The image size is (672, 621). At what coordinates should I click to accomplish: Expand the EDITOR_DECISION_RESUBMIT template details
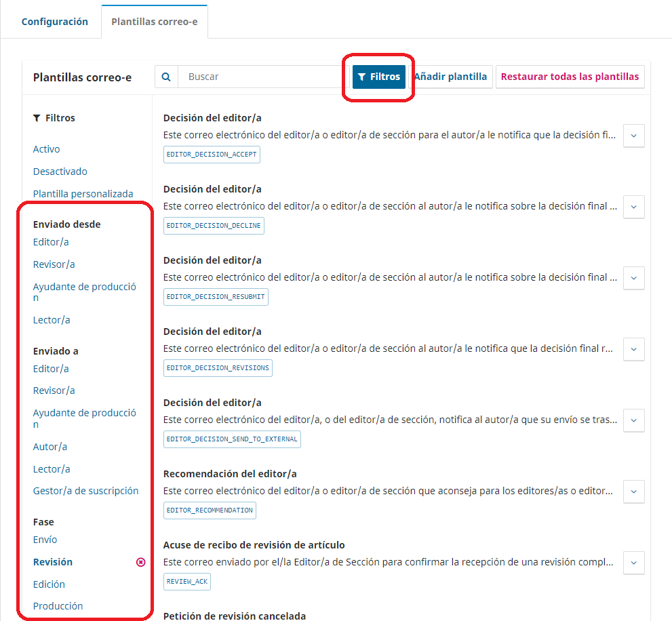pos(633,278)
